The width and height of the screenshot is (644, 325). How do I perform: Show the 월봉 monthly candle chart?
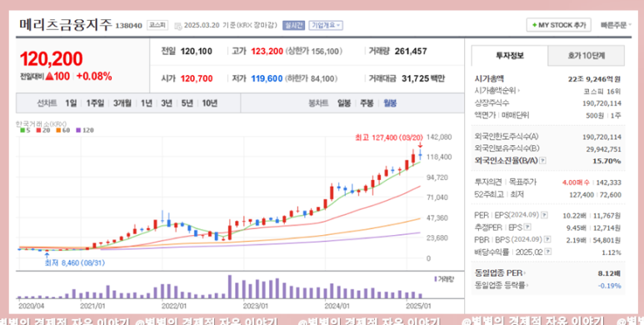click(x=390, y=103)
